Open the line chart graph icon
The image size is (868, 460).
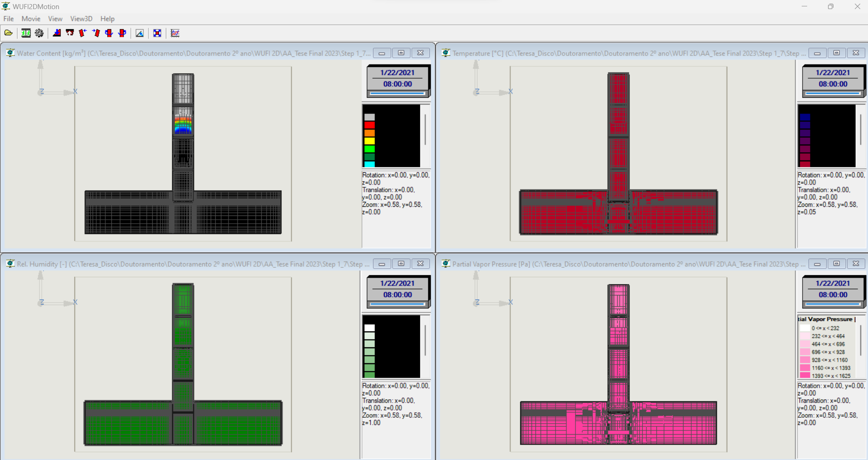click(x=175, y=33)
